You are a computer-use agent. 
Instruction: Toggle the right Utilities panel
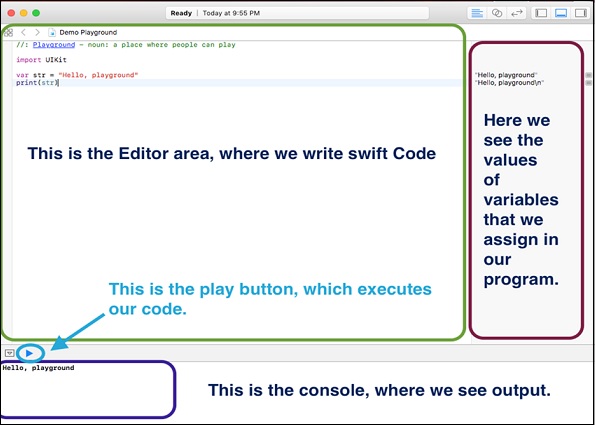(x=581, y=13)
